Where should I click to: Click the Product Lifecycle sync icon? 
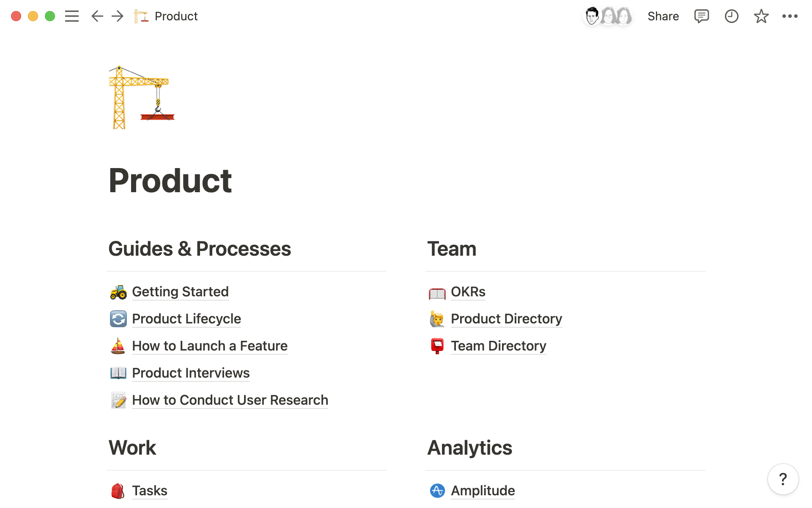pos(118,318)
